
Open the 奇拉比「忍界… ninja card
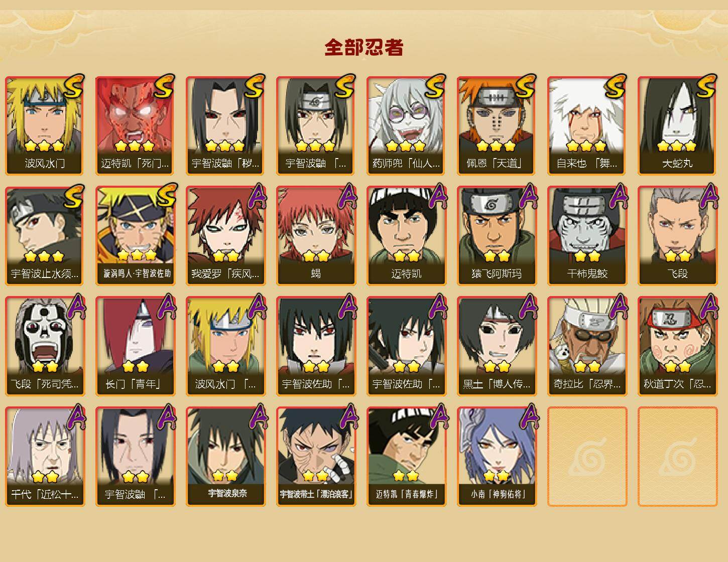click(x=587, y=346)
